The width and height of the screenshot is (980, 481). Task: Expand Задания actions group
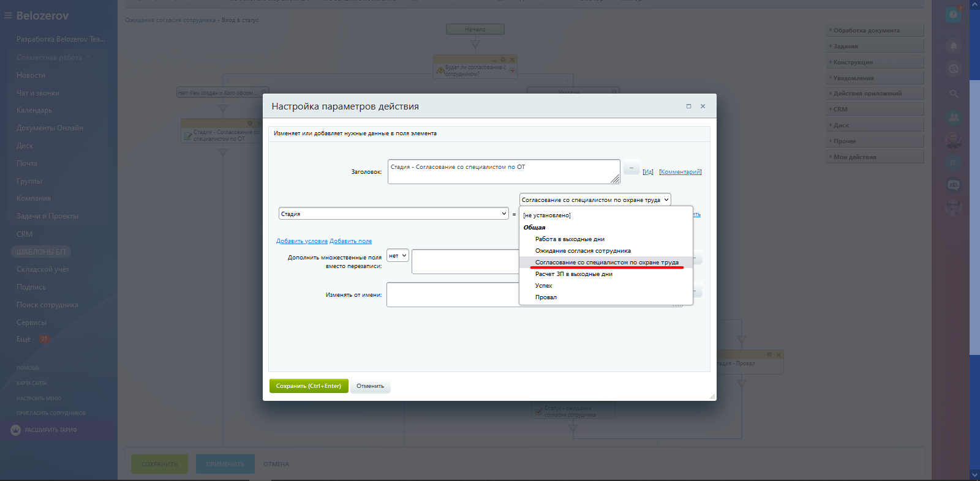coord(875,47)
